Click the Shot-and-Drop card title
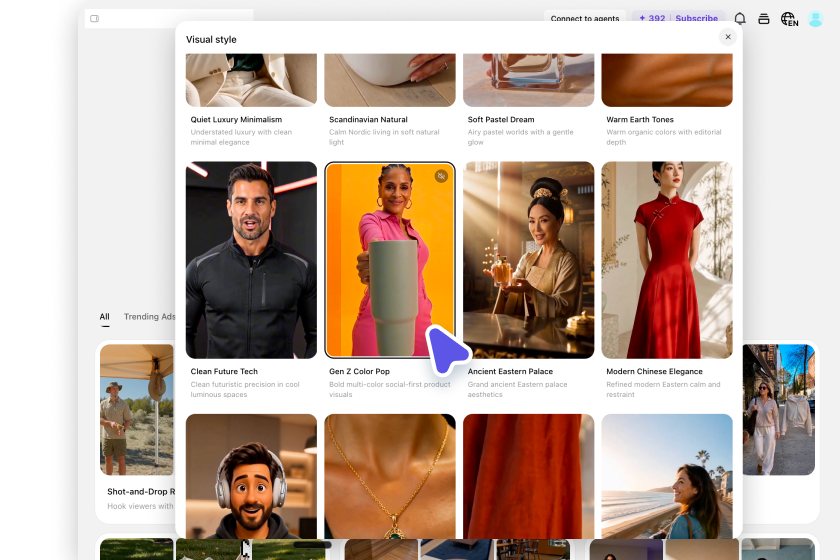The height and width of the screenshot is (560, 840). (x=141, y=491)
